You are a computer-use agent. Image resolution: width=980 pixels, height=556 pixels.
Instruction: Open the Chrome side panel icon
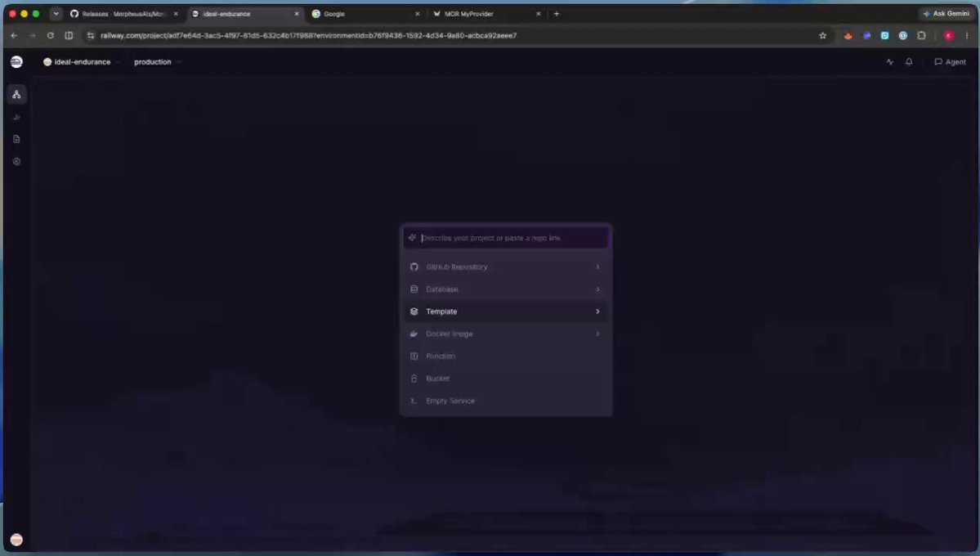(69, 36)
